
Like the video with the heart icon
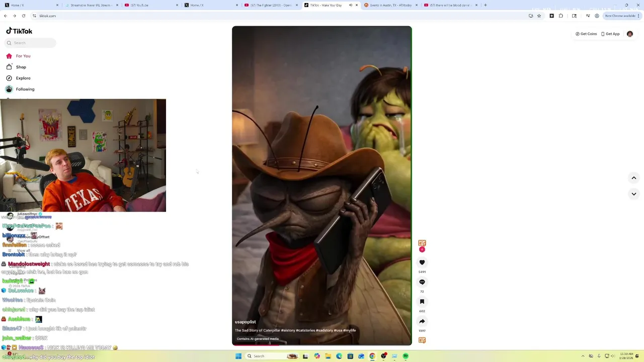pos(422,262)
